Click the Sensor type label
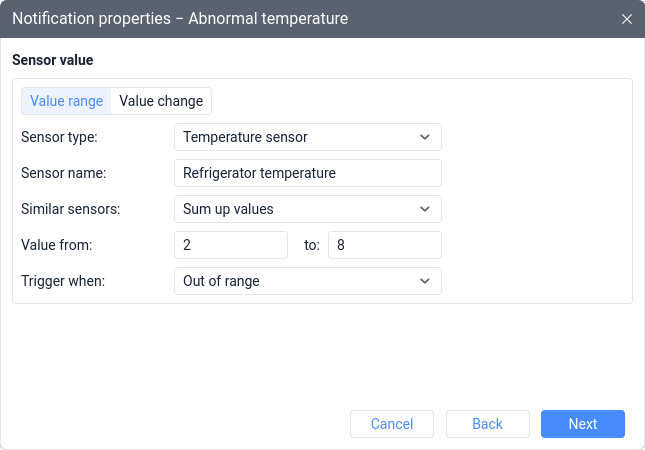645x450 pixels. (x=59, y=137)
